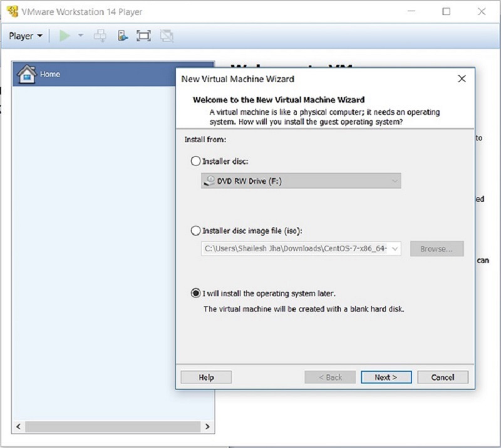Click the green Power On play icon
The width and height of the screenshot is (501, 448).
pos(65,36)
